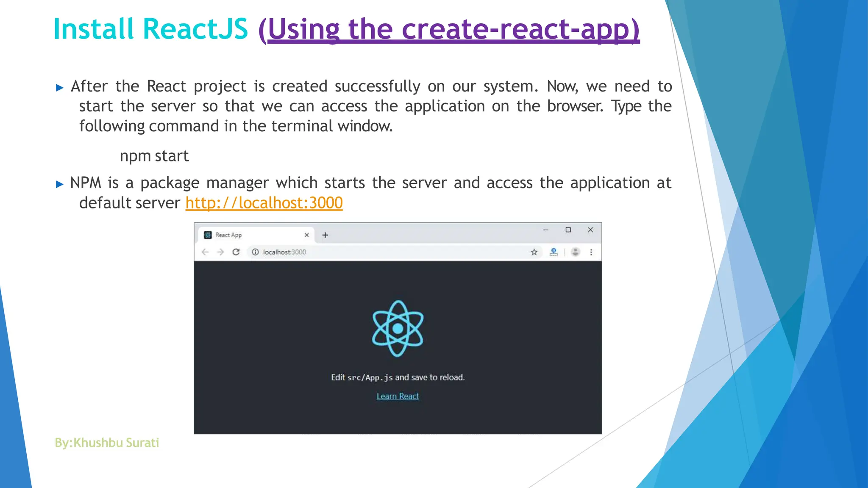Open a new tab with the plus button
The width and height of the screenshot is (868, 488).
pyautogui.click(x=325, y=235)
